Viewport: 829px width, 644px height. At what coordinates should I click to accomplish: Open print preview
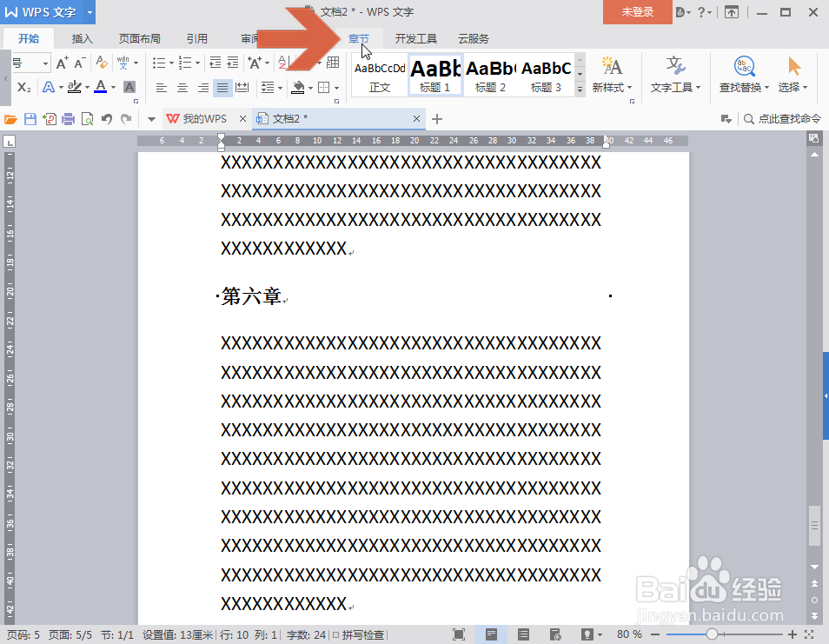click(x=87, y=119)
